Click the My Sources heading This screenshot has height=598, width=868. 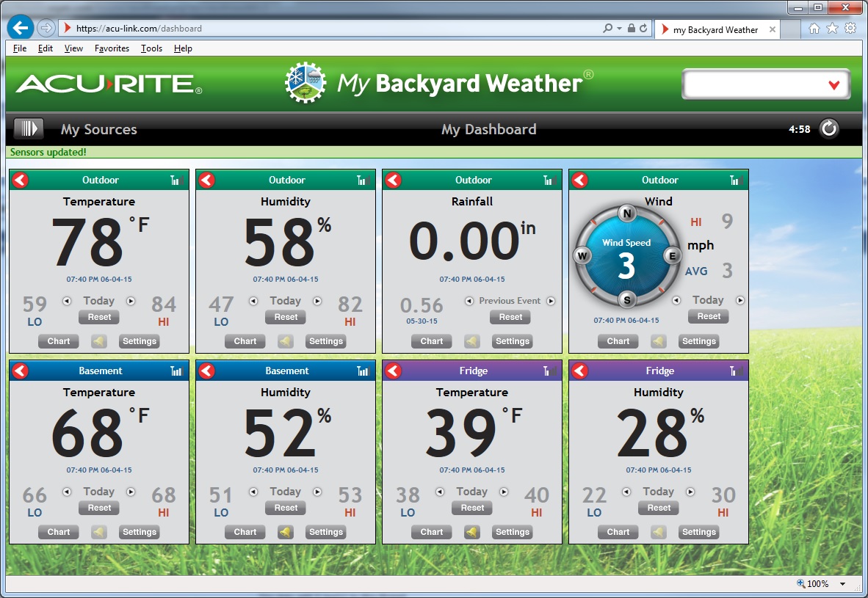(98, 129)
